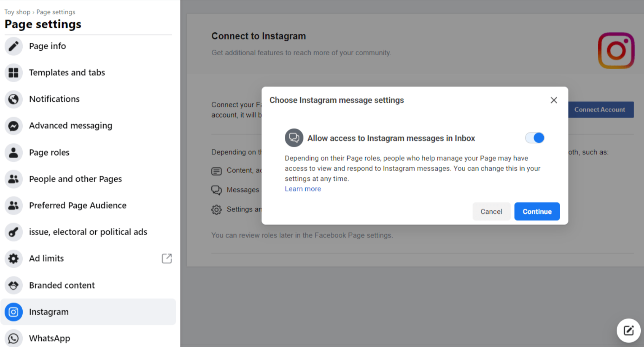Click the WhatsApp sidebar icon
This screenshot has height=347, width=644.
pos(14,338)
